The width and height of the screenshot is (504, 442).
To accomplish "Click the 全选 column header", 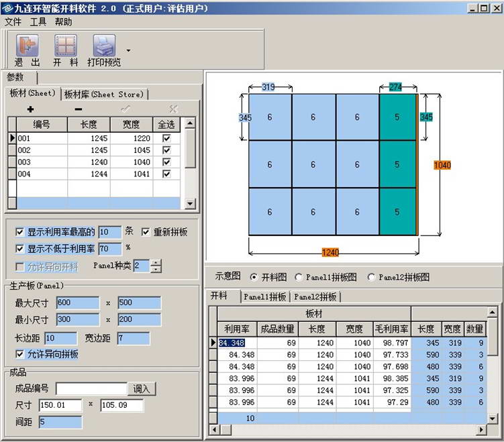I will pyautogui.click(x=166, y=124).
